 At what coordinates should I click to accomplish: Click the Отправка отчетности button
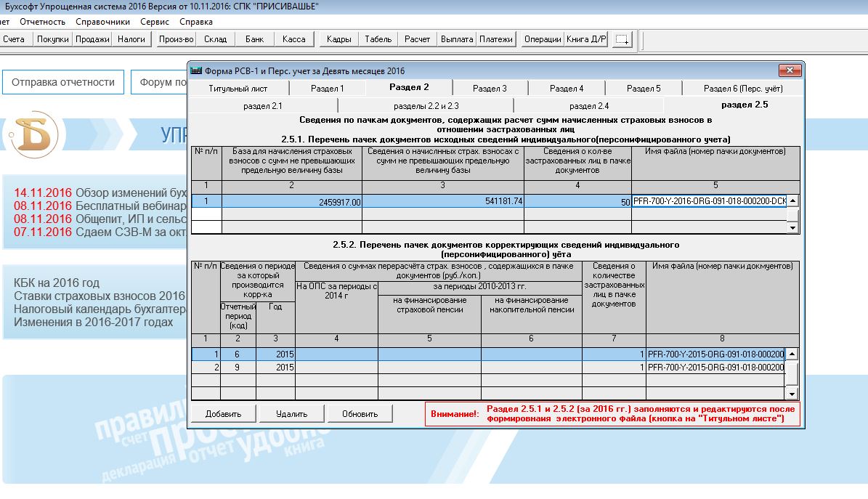[63, 82]
